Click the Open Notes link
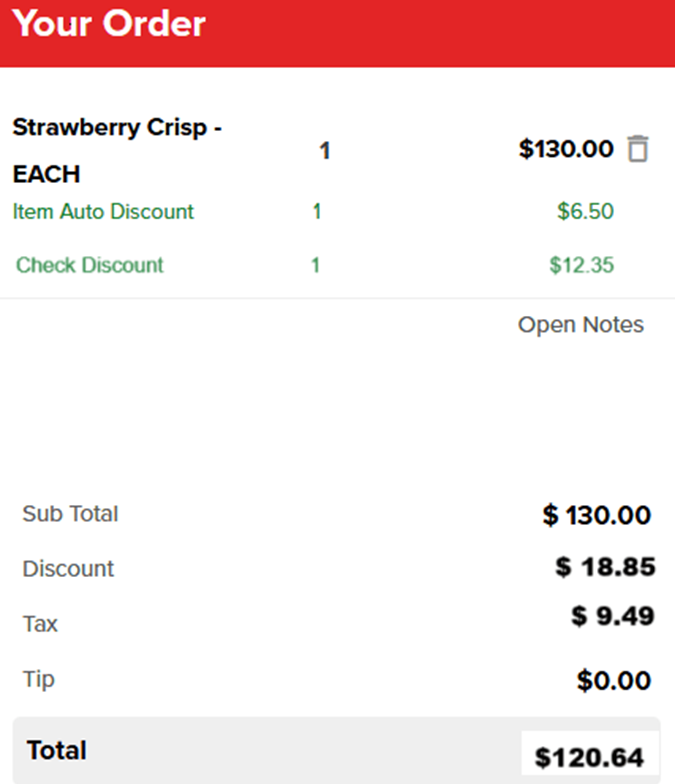 pos(580,325)
